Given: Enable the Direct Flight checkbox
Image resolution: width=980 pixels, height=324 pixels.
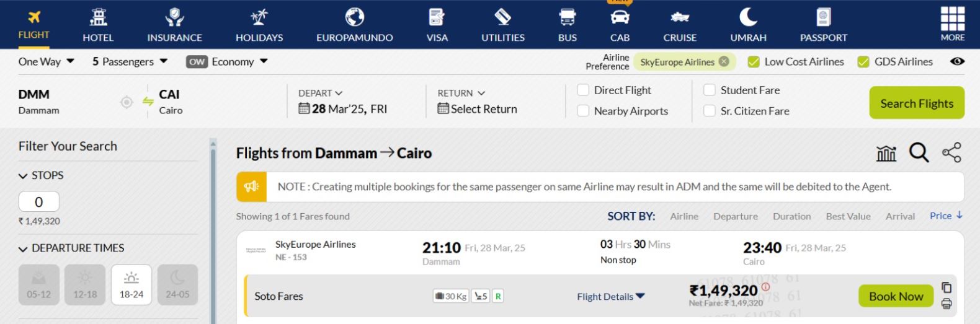Looking at the screenshot, I should 583,90.
